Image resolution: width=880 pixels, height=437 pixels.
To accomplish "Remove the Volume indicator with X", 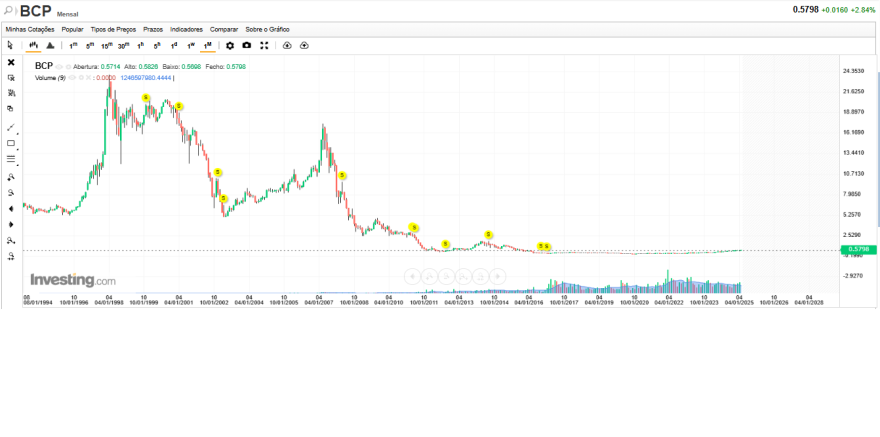I will pos(88,78).
